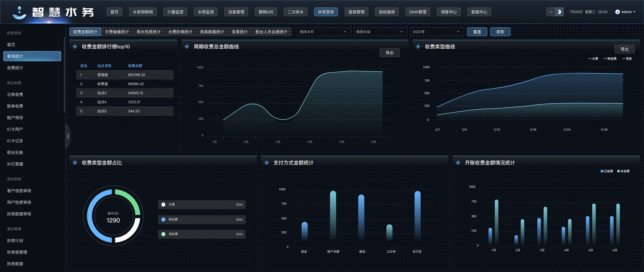The width and height of the screenshot is (644, 272).
Task: Switch to 水费阶梯统计 tab
Action: 180,32
